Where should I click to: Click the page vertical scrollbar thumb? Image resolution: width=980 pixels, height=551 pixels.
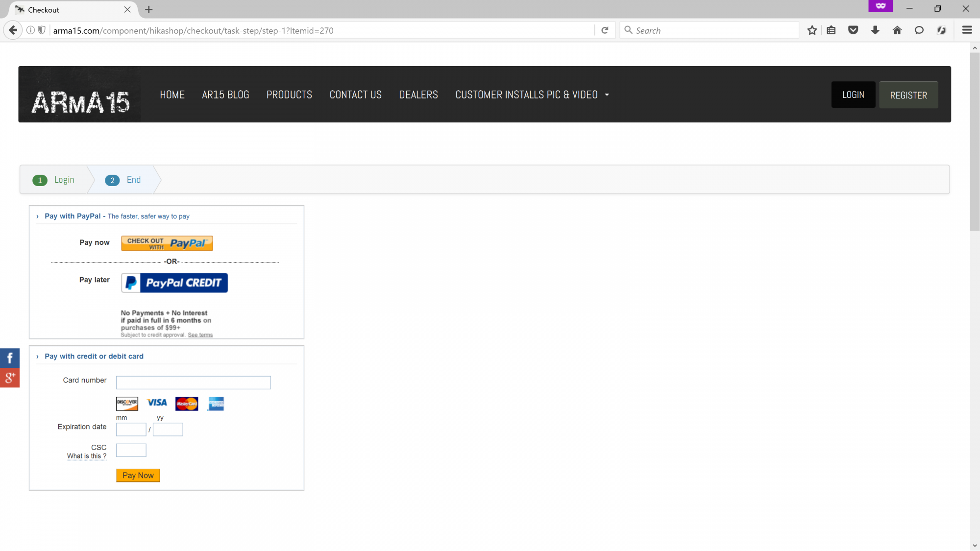tap(974, 142)
